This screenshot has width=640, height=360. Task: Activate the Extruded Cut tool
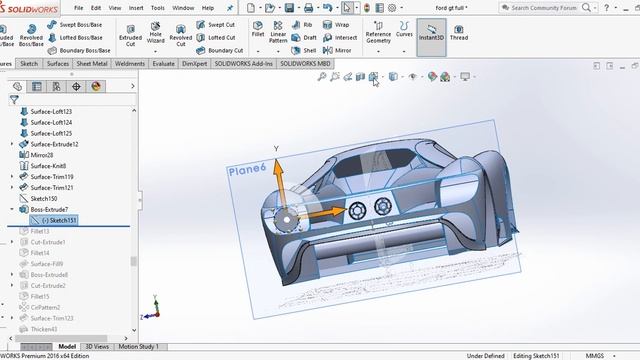(x=130, y=36)
